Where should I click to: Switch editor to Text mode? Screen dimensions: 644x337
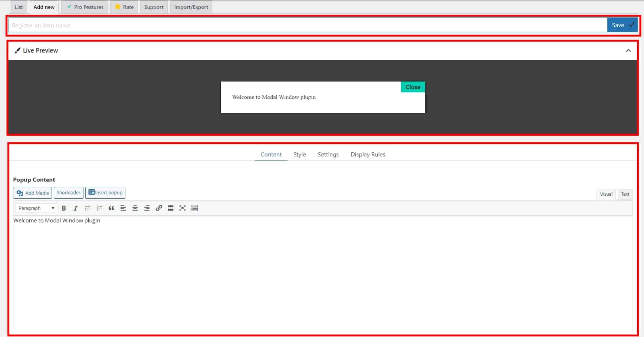pyautogui.click(x=625, y=194)
